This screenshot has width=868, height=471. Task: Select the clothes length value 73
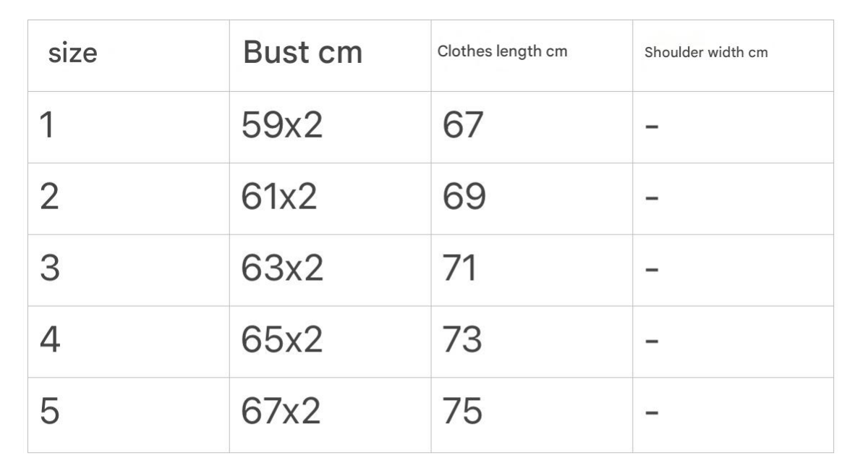click(x=462, y=341)
